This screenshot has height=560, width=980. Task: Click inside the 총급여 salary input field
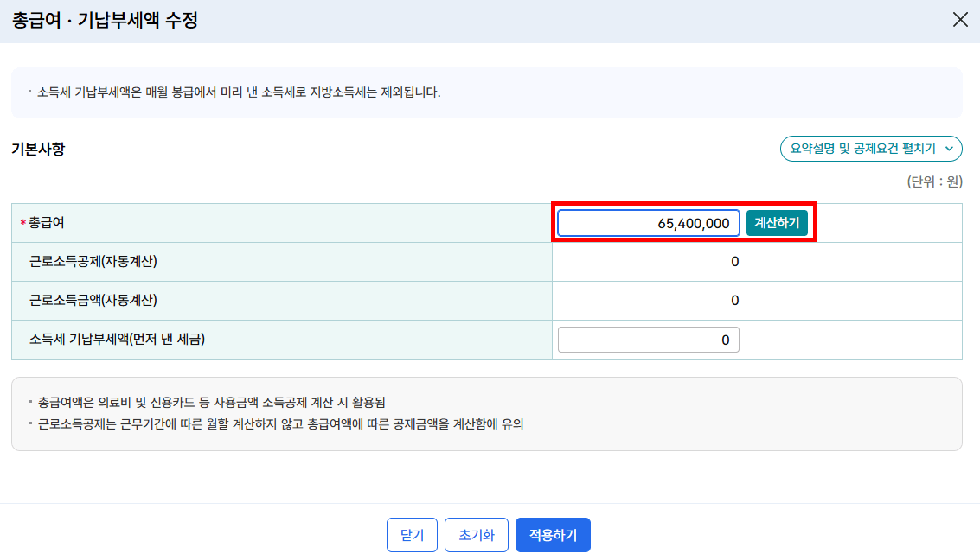tap(647, 222)
